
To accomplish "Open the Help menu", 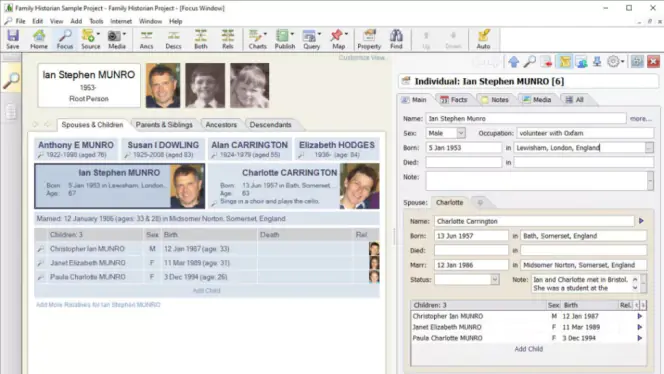I will click(x=175, y=21).
